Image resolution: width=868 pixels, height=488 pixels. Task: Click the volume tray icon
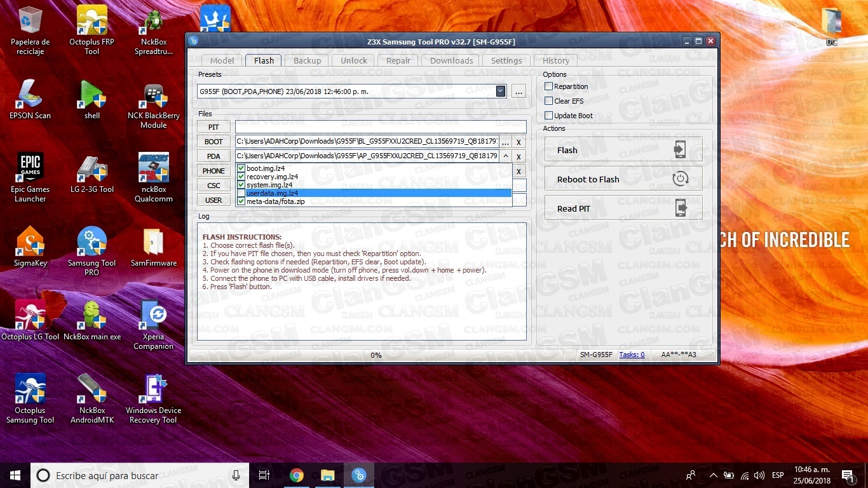point(759,475)
